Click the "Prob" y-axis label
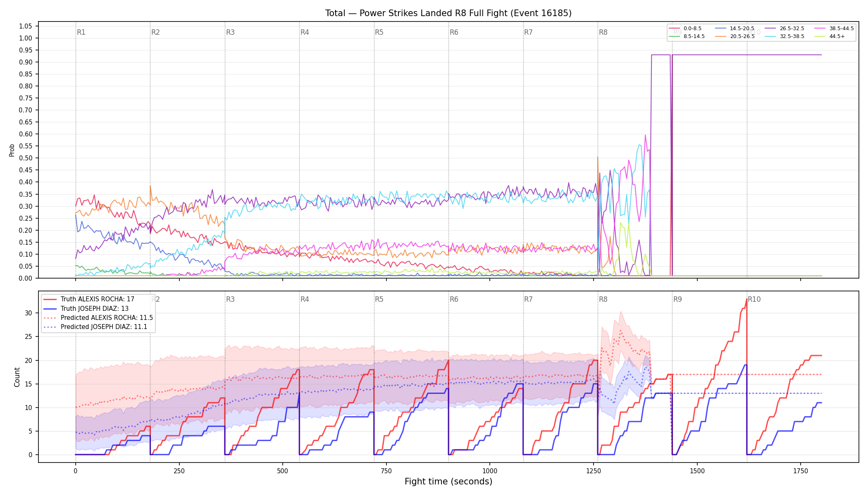Image resolution: width=868 pixels, height=496 pixels. point(12,150)
